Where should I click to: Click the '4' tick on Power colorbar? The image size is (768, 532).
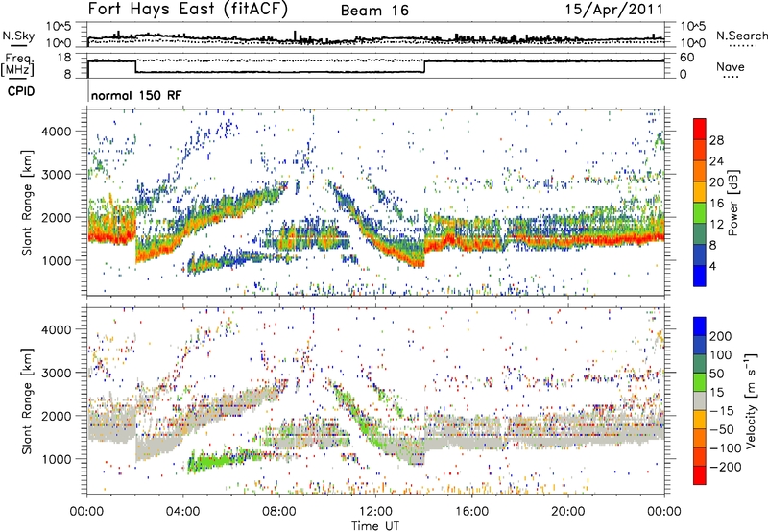(x=712, y=266)
